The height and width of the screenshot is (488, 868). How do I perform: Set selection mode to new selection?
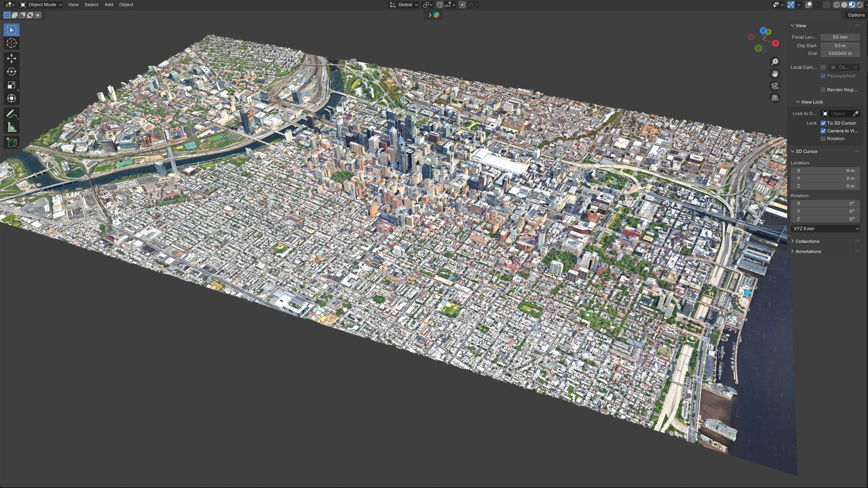[x=7, y=15]
